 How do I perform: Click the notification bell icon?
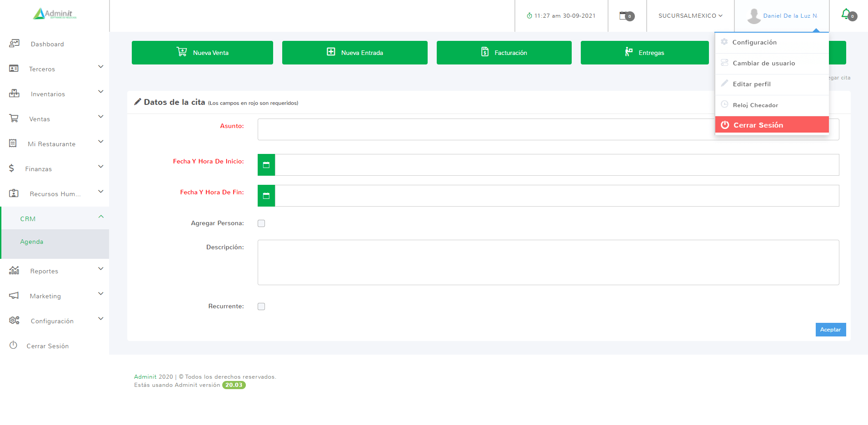tap(846, 14)
